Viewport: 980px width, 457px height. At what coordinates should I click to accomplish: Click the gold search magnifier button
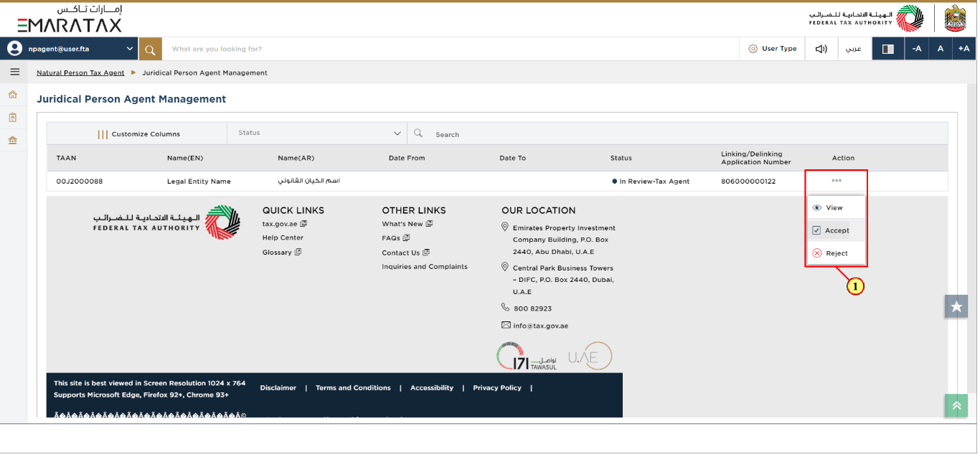(150, 49)
